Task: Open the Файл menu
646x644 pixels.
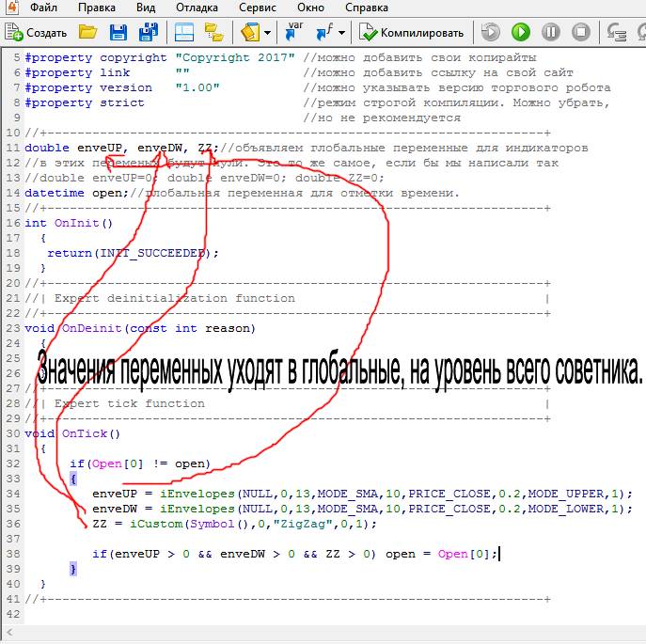Action: coord(43,8)
